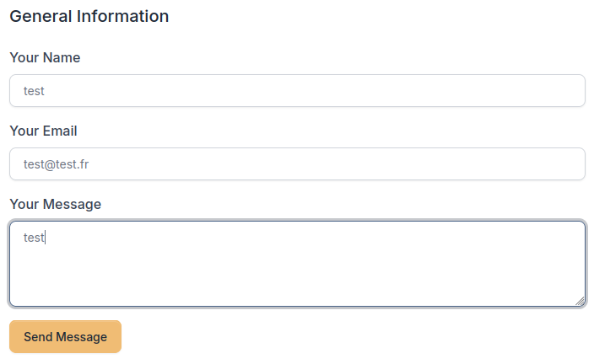
Task: Click the "test" text in message box
Action: tap(34, 238)
